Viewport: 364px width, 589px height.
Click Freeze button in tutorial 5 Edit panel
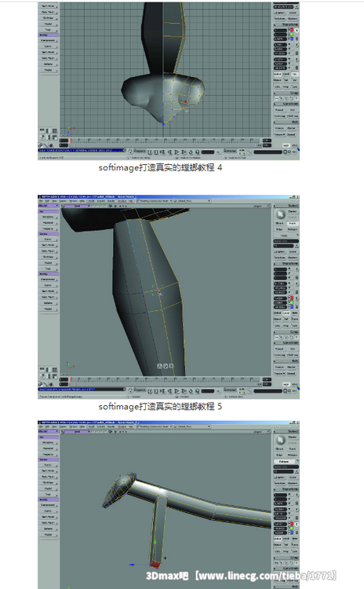tap(279, 367)
